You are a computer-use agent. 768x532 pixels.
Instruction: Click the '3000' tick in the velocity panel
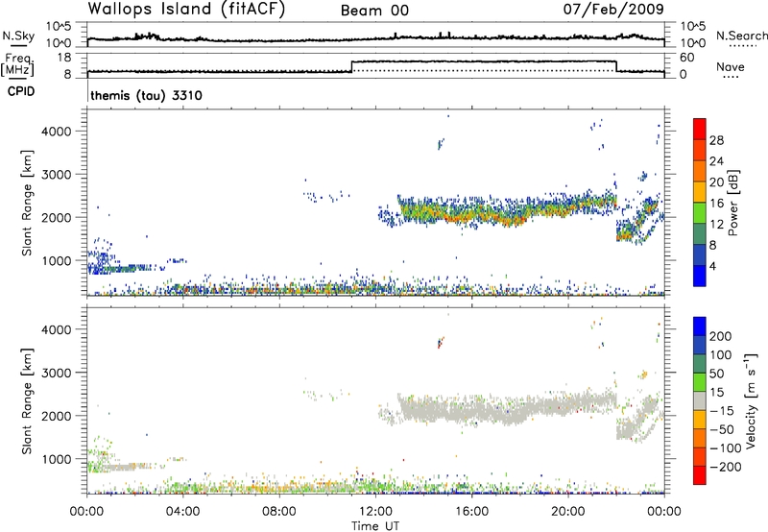click(57, 373)
